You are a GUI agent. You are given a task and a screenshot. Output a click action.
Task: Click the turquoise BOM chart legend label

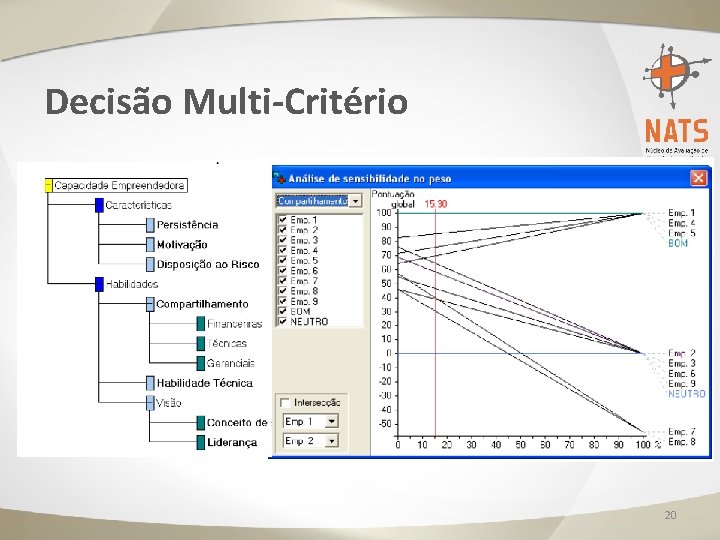tap(678, 243)
